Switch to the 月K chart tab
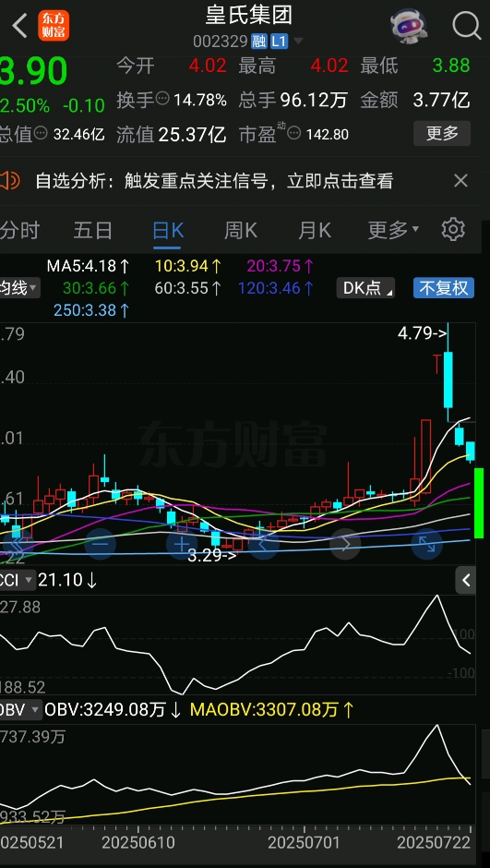This screenshot has width=490, height=868. coord(315,230)
